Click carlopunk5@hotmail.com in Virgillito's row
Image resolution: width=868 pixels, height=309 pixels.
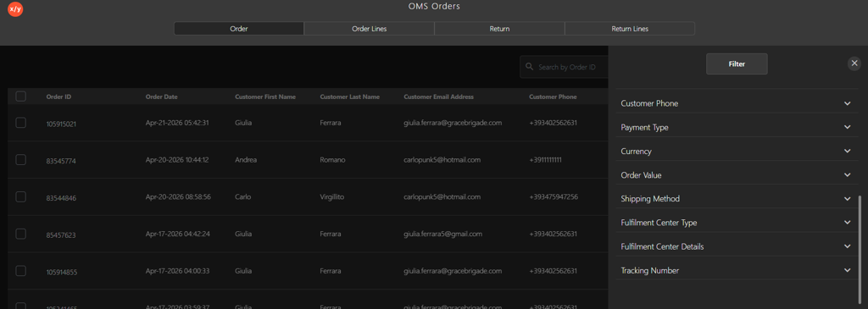442,196
